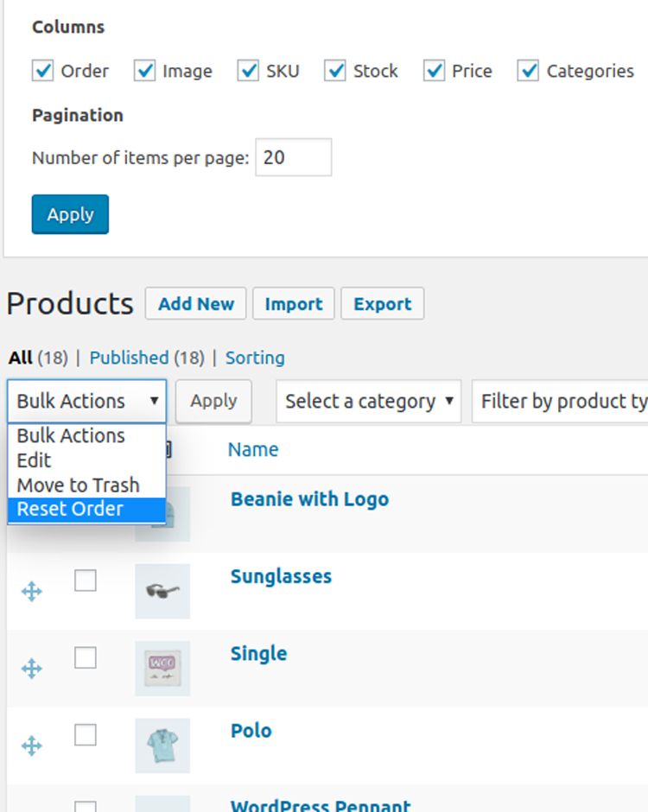
Task: Click the reorder handle for Polo row
Action: click(x=32, y=745)
